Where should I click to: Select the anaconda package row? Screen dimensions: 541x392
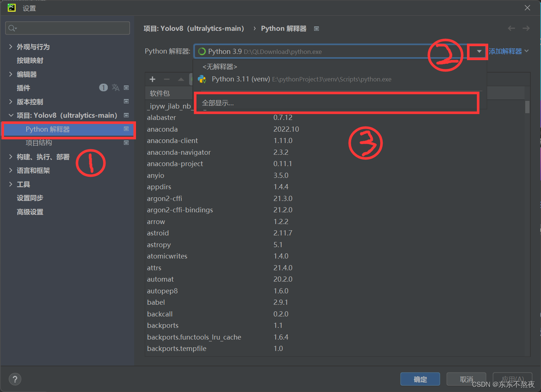(x=335, y=129)
